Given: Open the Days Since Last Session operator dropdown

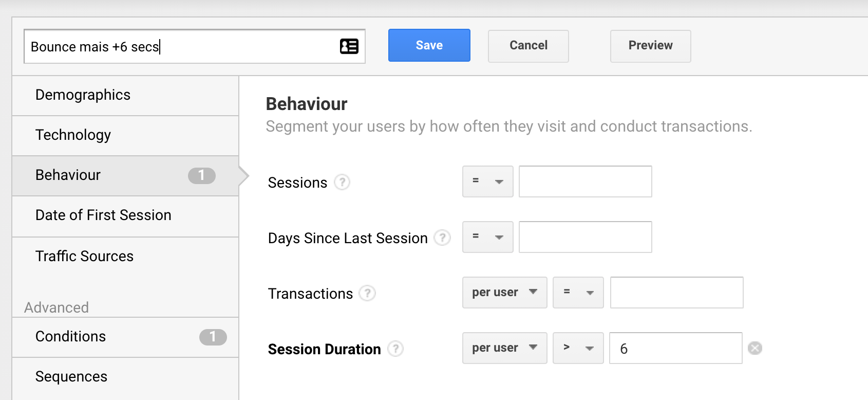Looking at the screenshot, I should (x=487, y=237).
